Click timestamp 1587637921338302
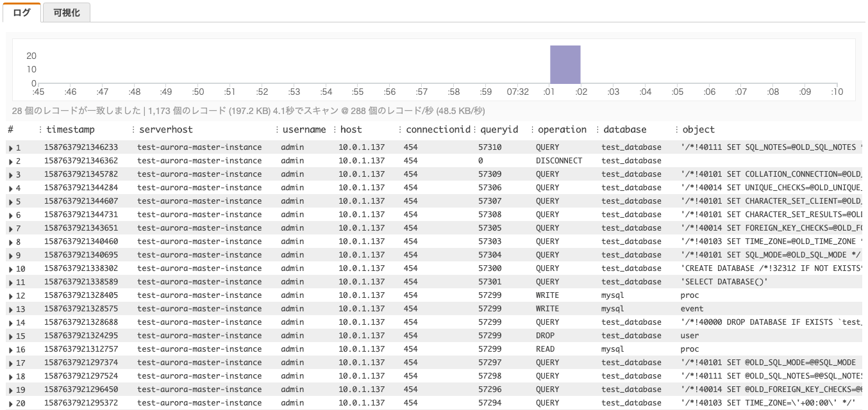The image size is (868, 410). point(81,268)
